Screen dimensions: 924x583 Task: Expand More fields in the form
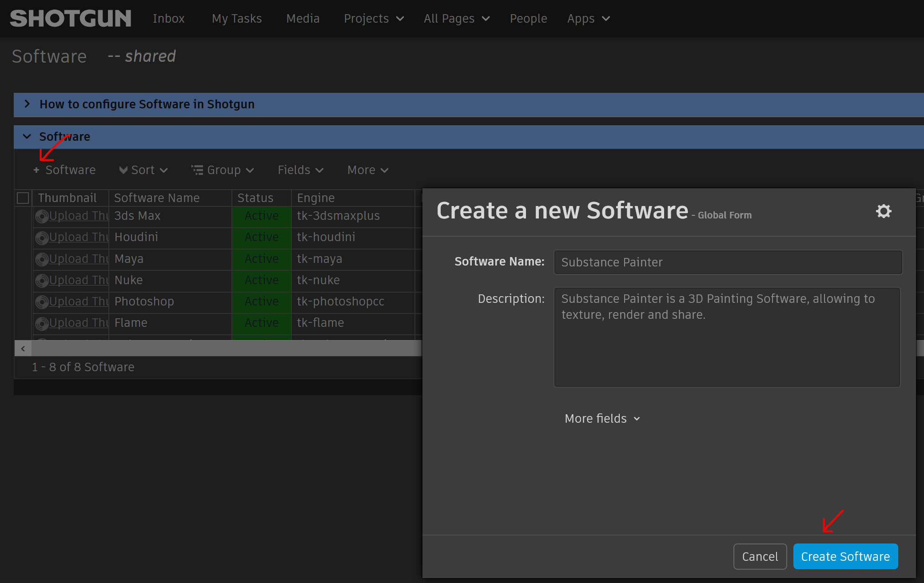click(x=602, y=419)
